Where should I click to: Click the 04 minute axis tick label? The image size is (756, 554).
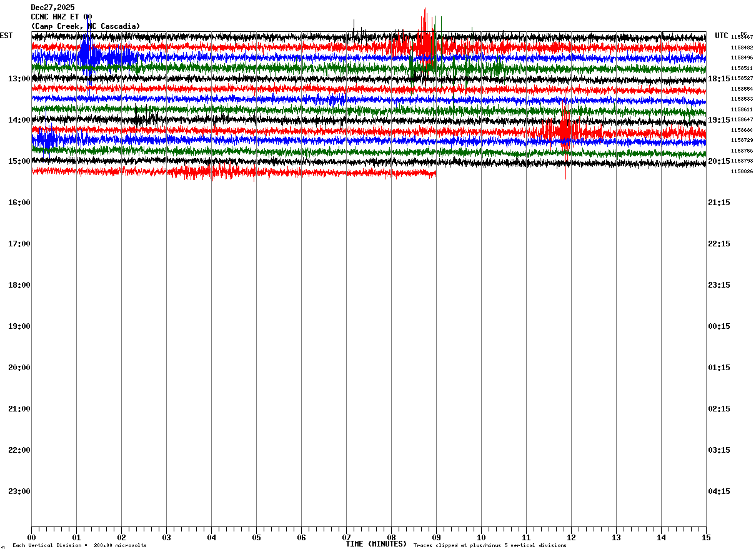point(211,537)
